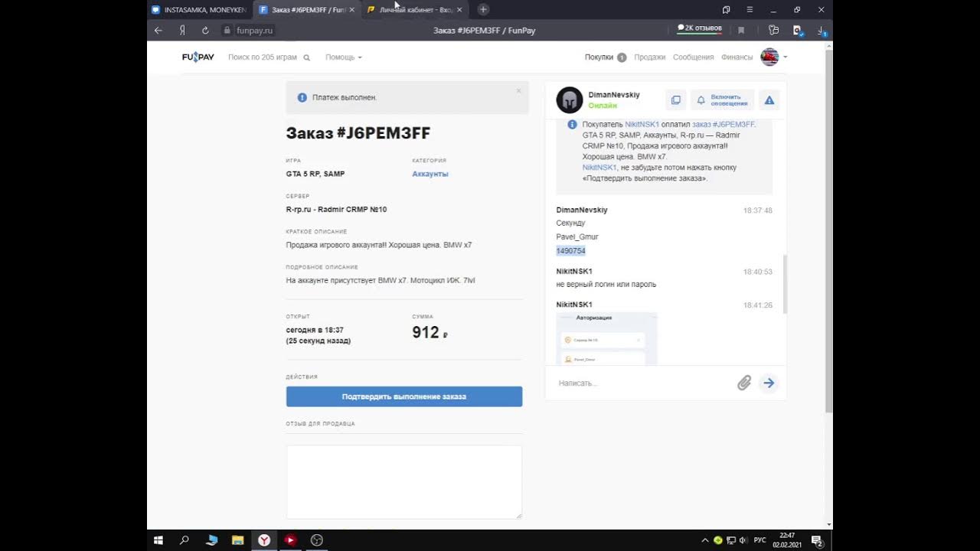The image size is (980, 551).
Task: Open a new browser tab
Action: (483, 9)
